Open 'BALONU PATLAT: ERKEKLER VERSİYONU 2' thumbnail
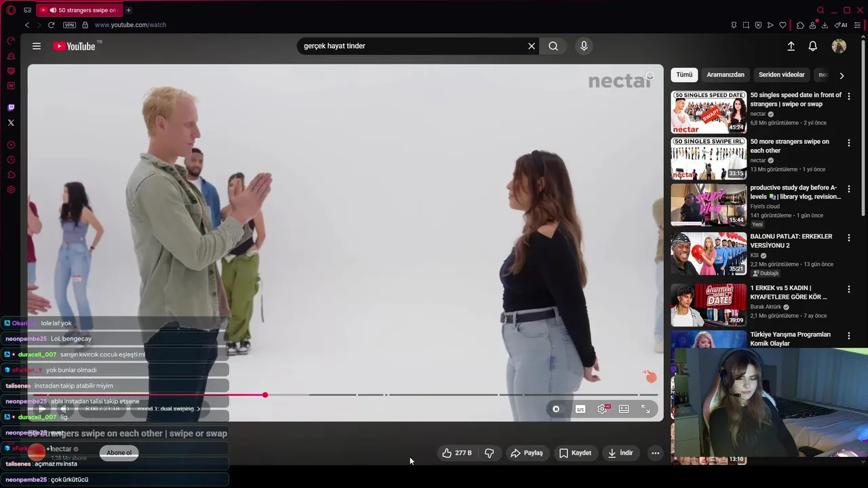 pyautogui.click(x=709, y=253)
